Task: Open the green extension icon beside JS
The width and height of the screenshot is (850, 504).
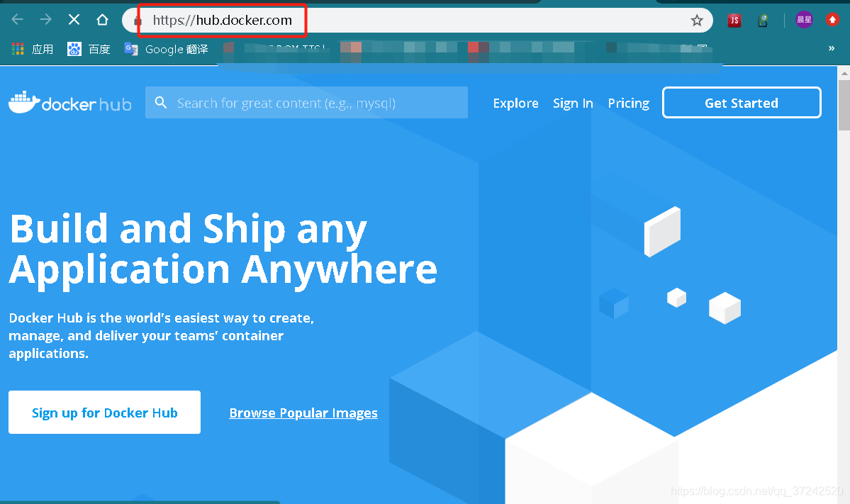Action: tap(763, 21)
